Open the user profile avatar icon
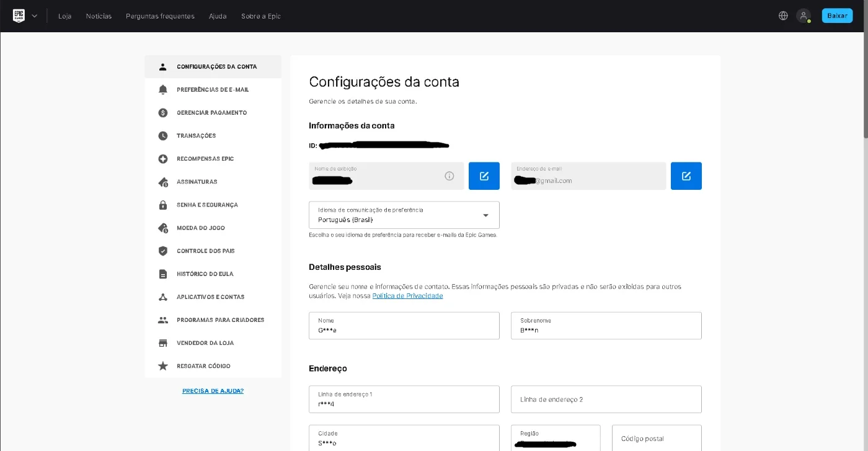Image resolution: width=868 pixels, height=451 pixels. tap(804, 16)
